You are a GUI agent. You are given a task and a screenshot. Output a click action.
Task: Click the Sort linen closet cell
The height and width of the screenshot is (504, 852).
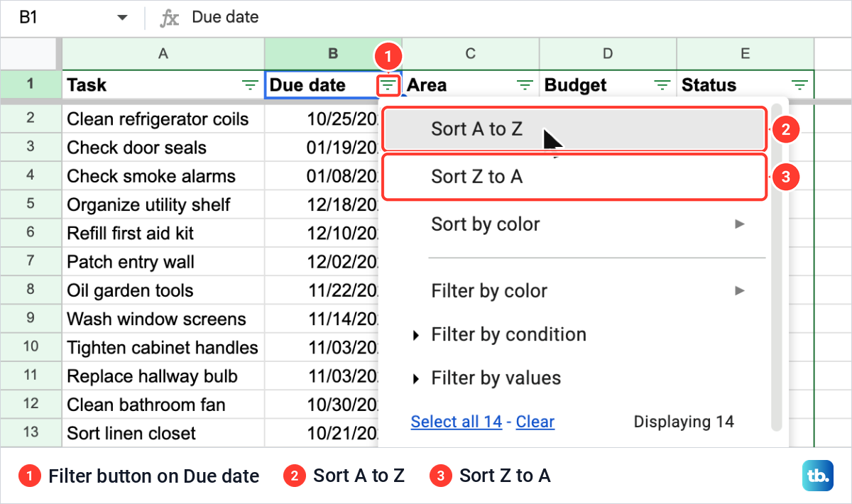tap(163, 433)
